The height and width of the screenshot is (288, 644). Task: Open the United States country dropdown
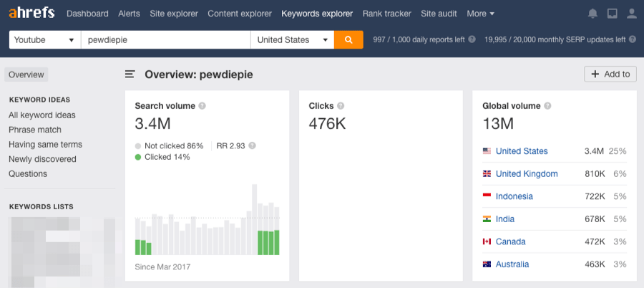point(293,40)
